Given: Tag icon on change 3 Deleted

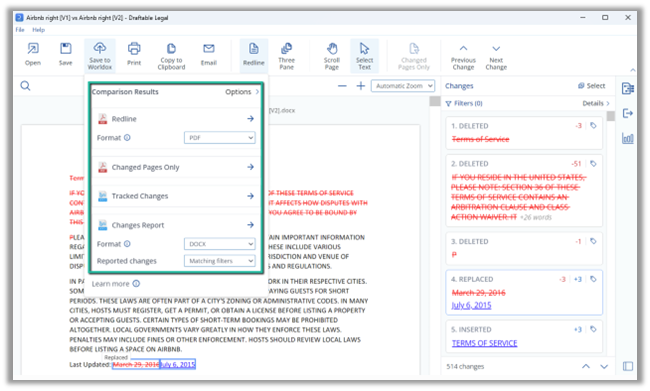Looking at the screenshot, I should coord(593,241).
